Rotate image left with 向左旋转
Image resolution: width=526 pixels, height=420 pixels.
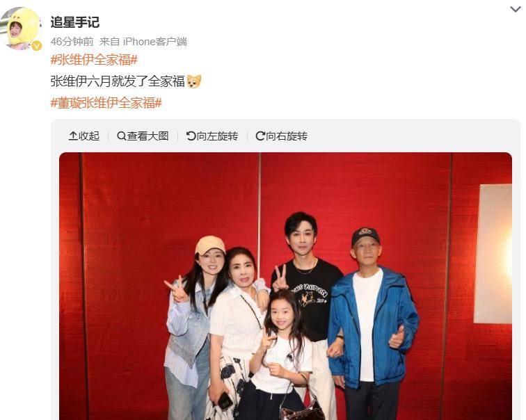tap(212, 136)
